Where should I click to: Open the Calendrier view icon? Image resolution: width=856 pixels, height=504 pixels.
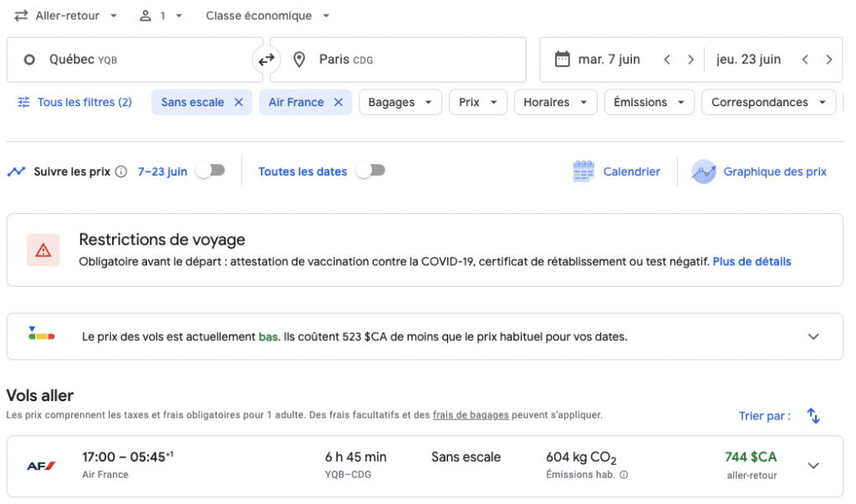pos(584,171)
